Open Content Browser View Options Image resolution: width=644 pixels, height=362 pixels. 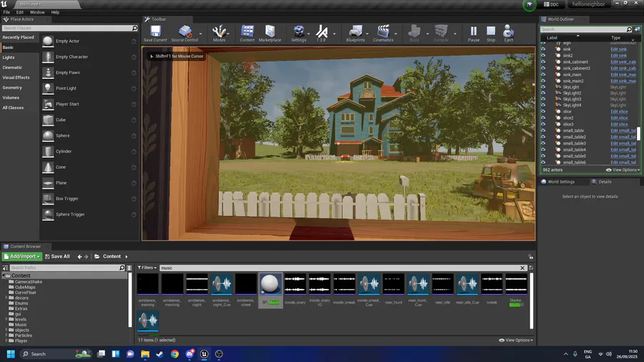click(516, 341)
